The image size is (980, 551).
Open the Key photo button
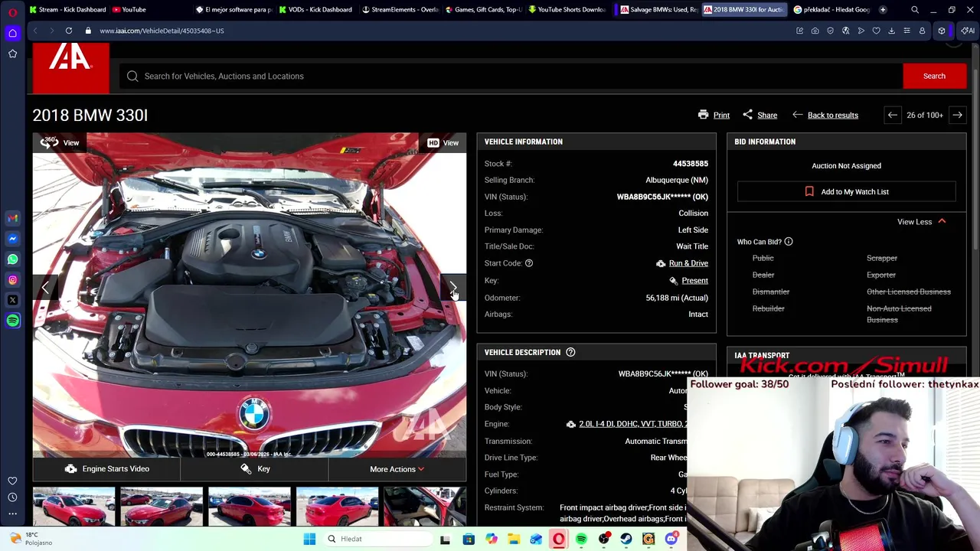click(x=254, y=469)
